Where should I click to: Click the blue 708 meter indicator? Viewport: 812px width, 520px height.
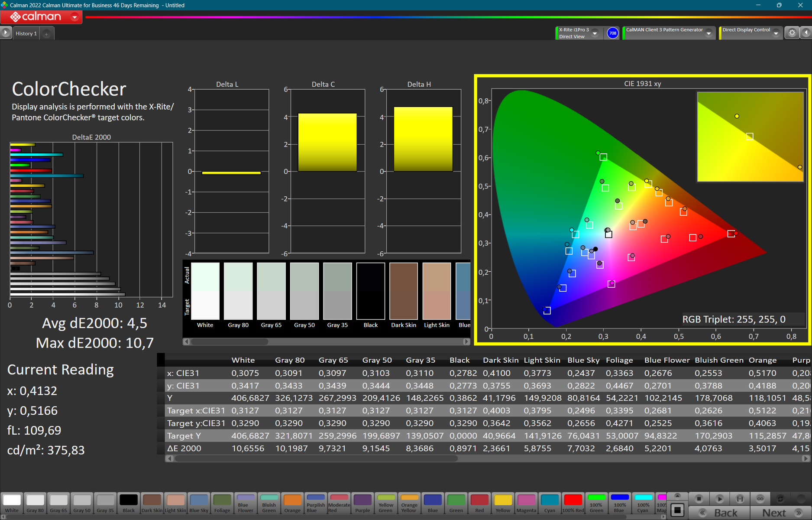point(612,33)
